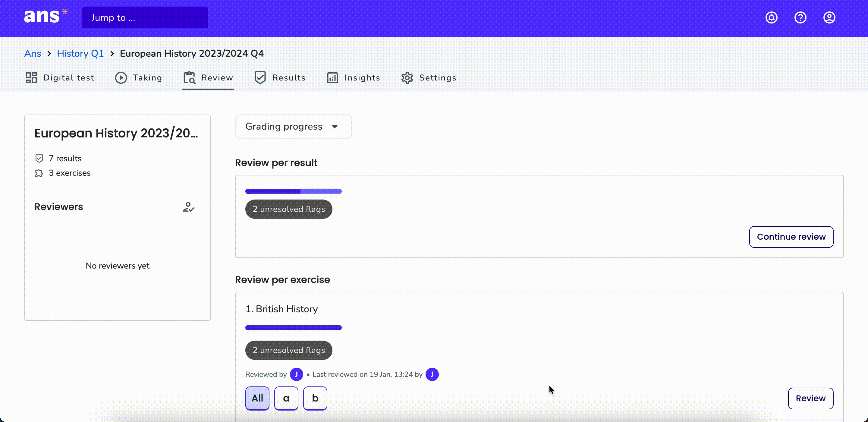Click the European History 2023/2024 Q4 breadcrumb text
This screenshot has height=422, width=868.
(192, 54)
